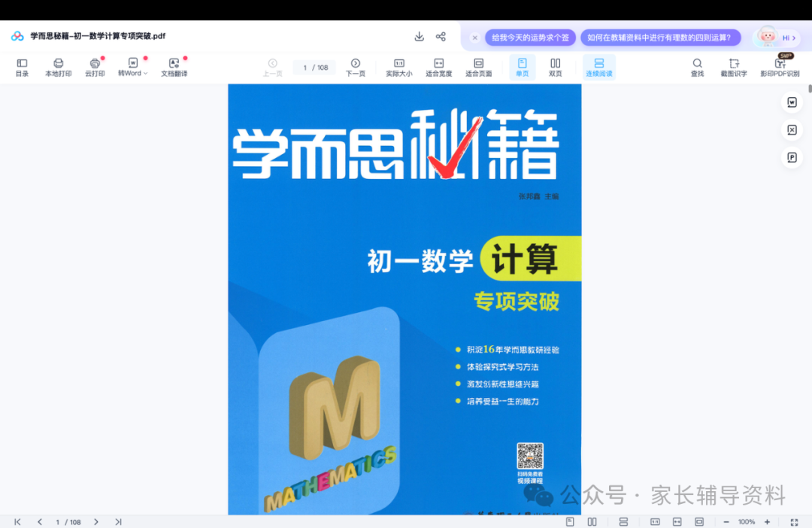The height and width of the screenshot is (528, 812).
Task: Click the Baidu Netdisk logo icon
Action: pyautogui.click(x=17, y=36)
